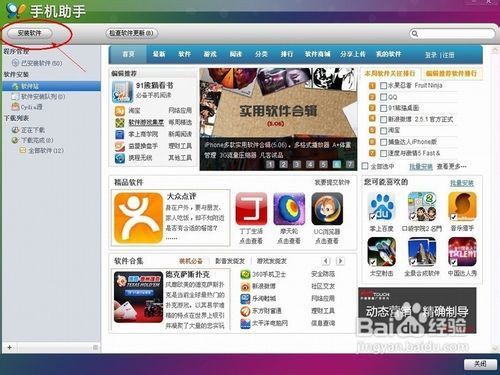The height and width of the screenshot is (375, 500).
Task: Open the 大众点评 app icon
Action: pyautogui.click(x=138, y=218)
